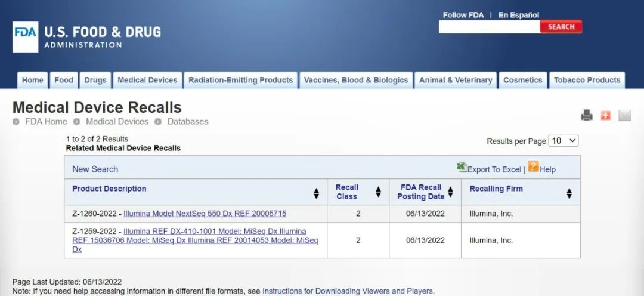Click Illumina, Inc. in the NextSeq row

(x=491, y=214)
